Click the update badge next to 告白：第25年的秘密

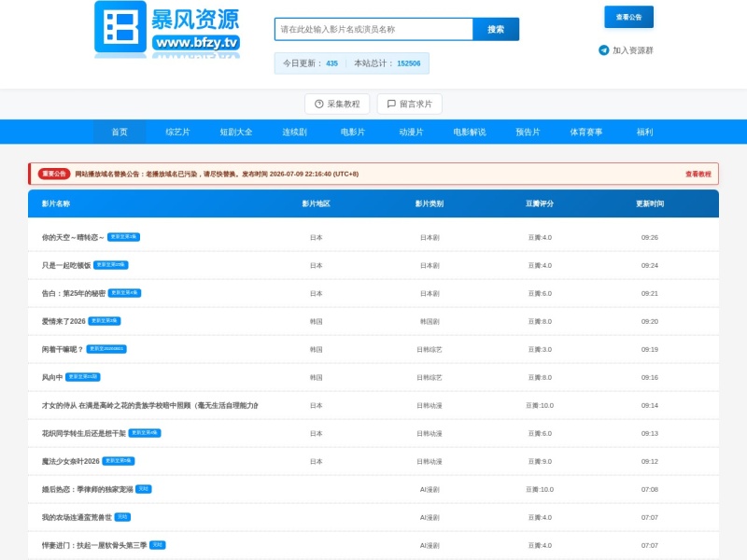pos(124,293)
